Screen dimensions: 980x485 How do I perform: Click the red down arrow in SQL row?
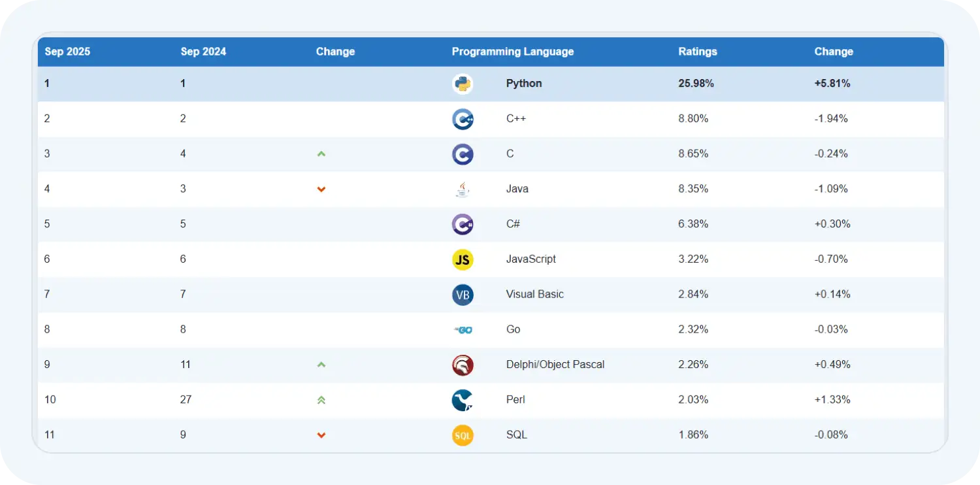pos(321,435)
